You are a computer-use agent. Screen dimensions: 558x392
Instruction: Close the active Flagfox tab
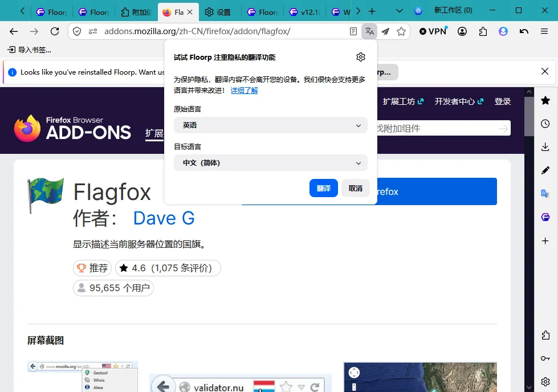click(x=190, y=12)
